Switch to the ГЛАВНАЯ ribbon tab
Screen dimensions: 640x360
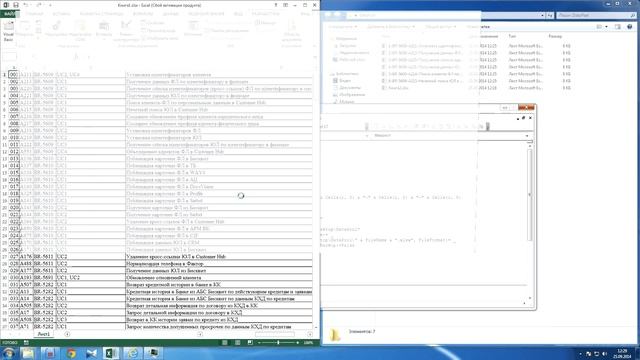[35, 14]
